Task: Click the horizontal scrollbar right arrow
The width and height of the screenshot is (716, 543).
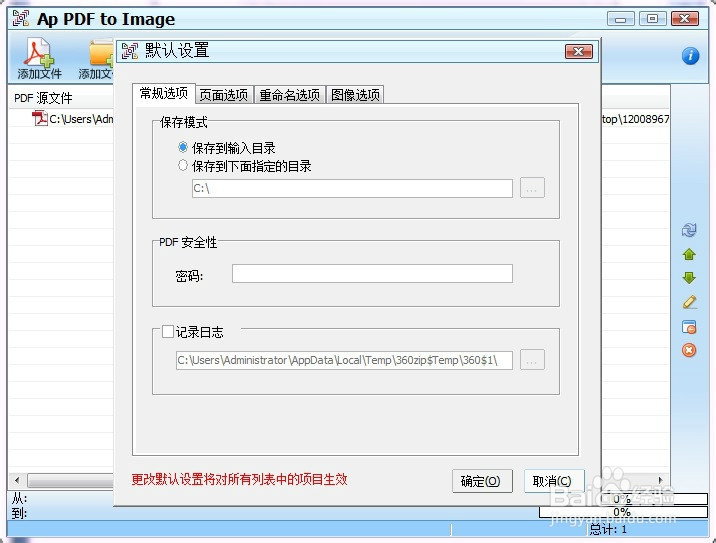Action: pos(660,480)
